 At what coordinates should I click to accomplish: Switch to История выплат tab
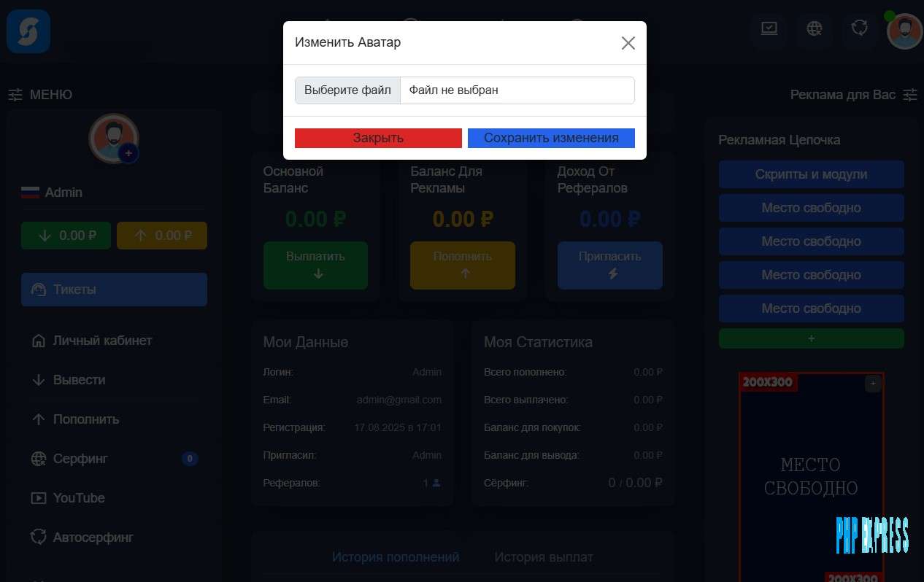[544, 557]
